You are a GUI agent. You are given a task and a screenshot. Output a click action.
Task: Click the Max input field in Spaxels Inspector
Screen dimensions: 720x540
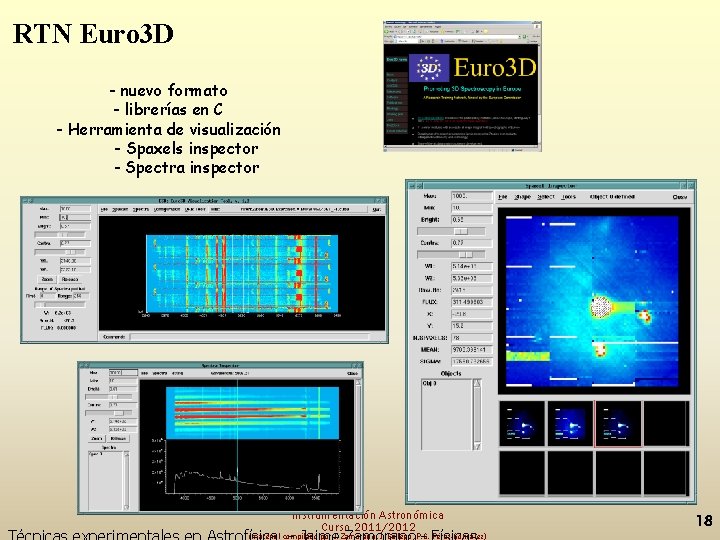pos(472,196)
